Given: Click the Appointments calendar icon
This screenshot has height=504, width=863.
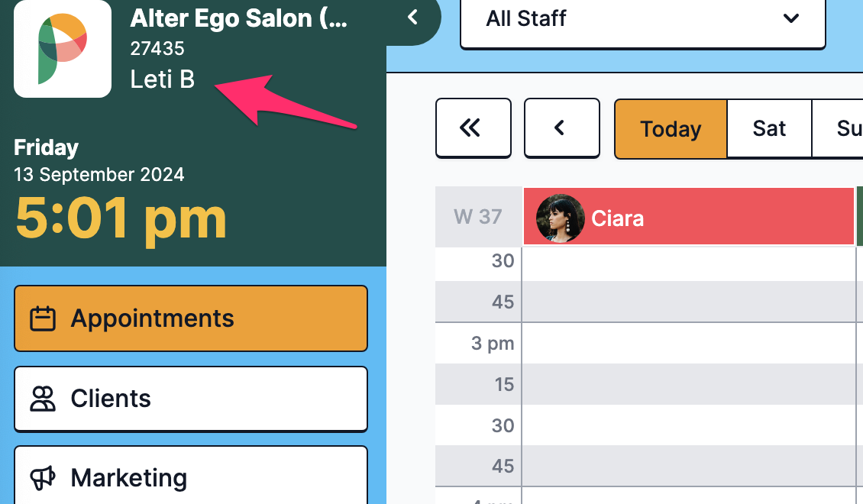Looking at the screenshot, I should point(42,318).
